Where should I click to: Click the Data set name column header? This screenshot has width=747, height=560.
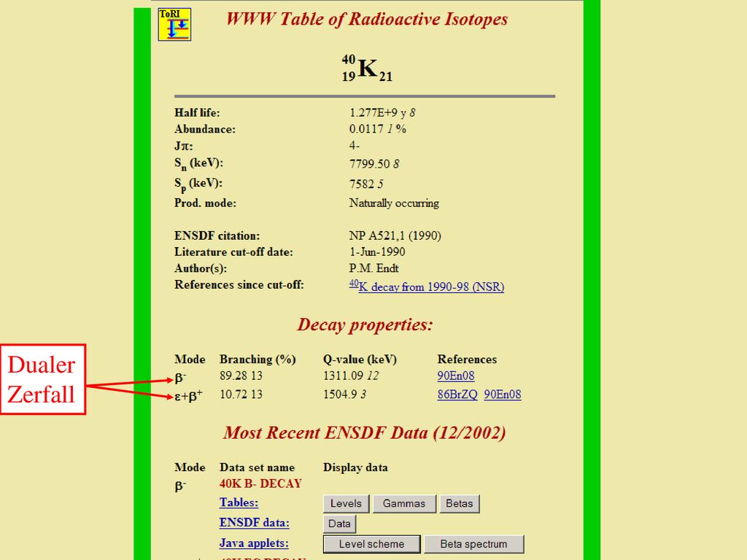pos(258,467)
